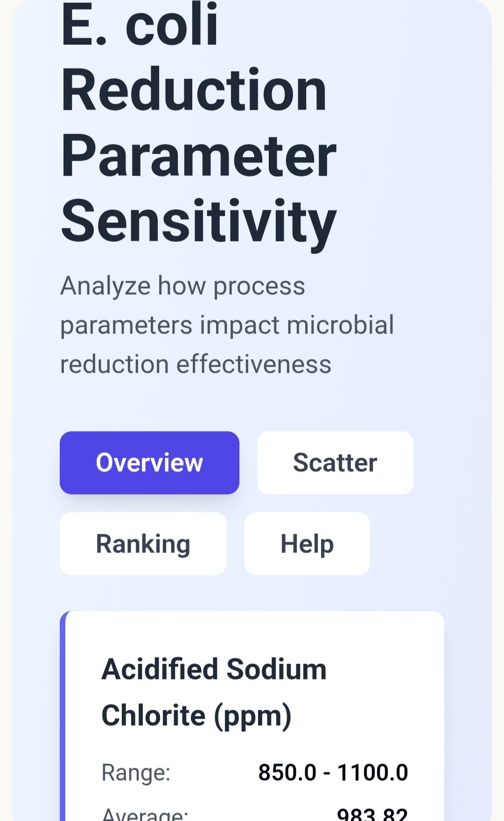This screenshot has height=821, width=504.
Task: Click the "Analyze how process" subtitle line
Action: pyautogui.click(x=182, y=286)
